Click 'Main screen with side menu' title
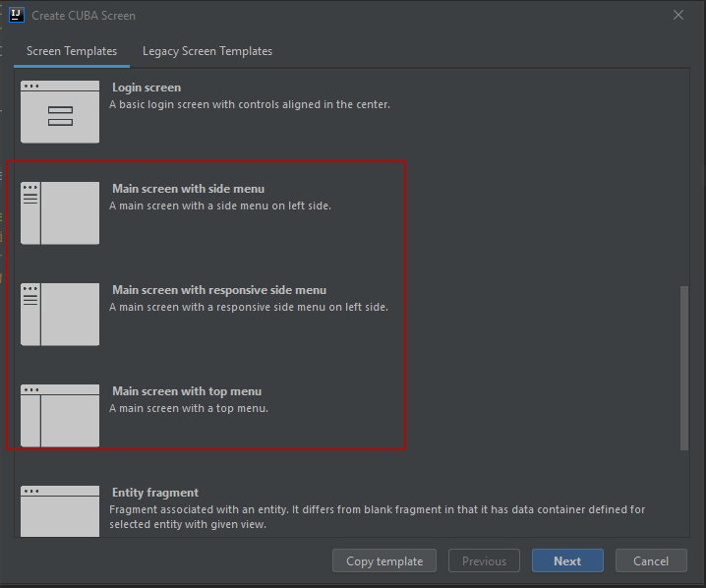 [x=188, y=189]
